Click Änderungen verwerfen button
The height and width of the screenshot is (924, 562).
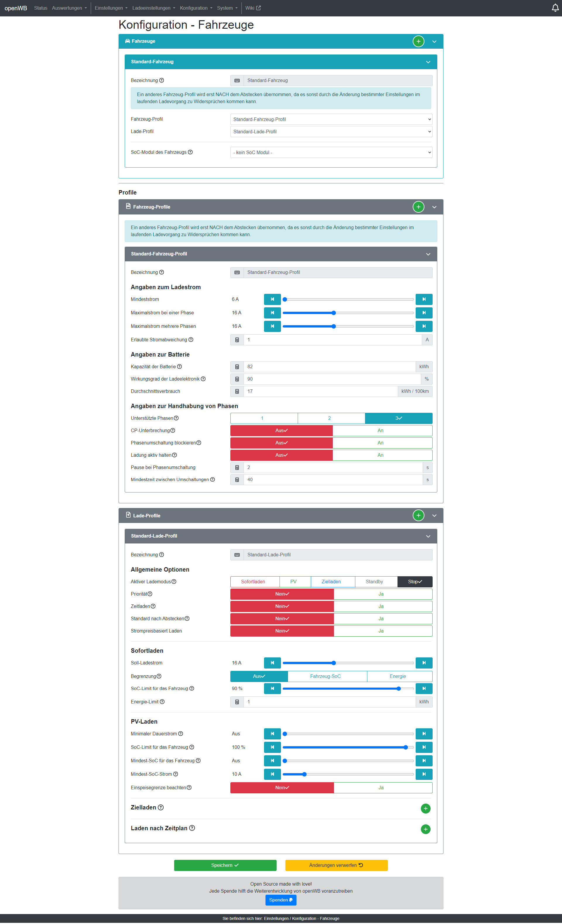coord(336,865)
